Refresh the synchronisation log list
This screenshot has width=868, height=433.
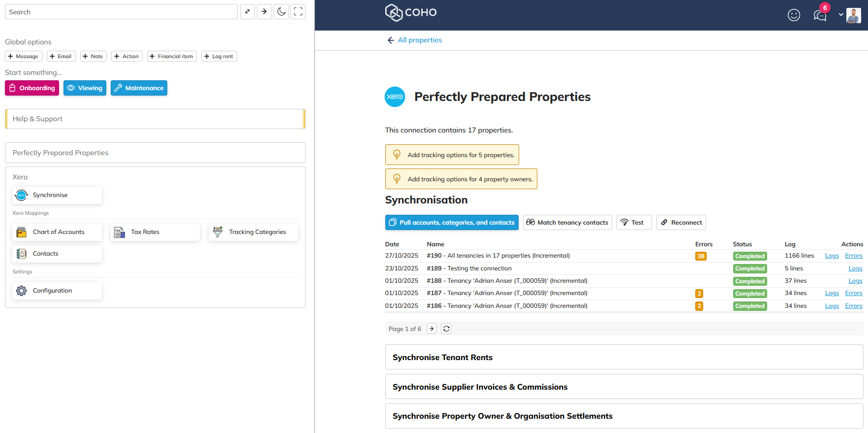pos(446,329)
